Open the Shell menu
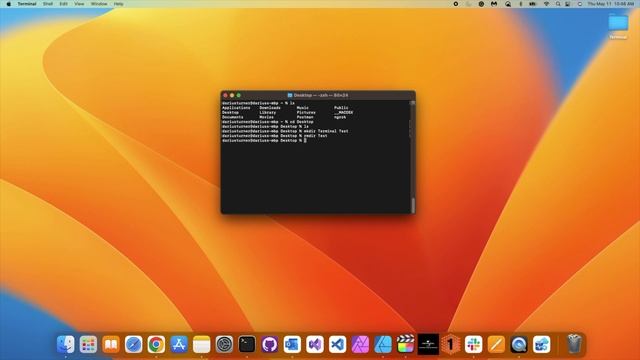Screen dimensions: 640x360 [48, 4]
